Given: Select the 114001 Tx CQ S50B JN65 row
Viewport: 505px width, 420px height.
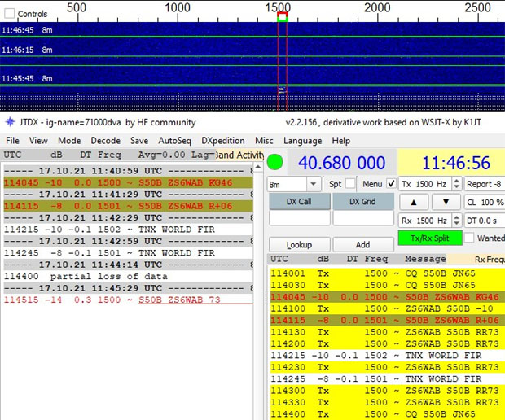Looking at the screenshot, I should click(x=387, y=273).
